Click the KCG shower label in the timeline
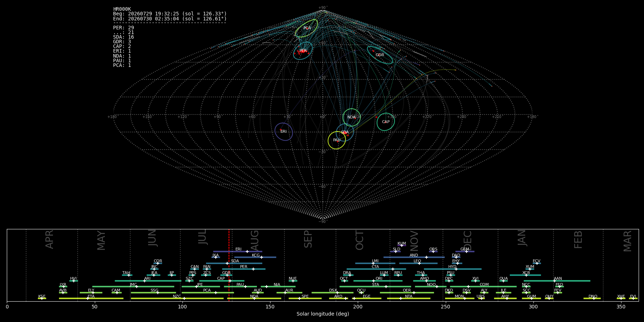Viewport: 644px width, 322px height. click(x=256, y=255)
